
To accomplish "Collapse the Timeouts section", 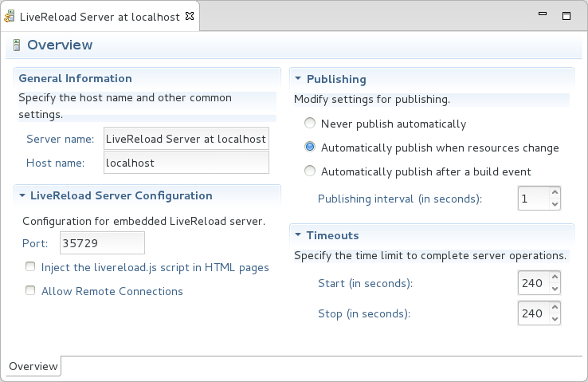I will 298,235.
